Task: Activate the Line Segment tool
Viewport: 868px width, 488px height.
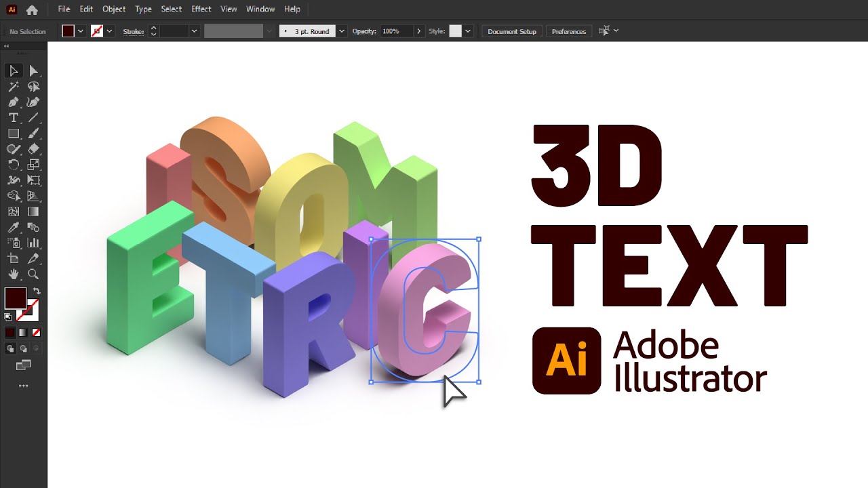Action: click(x=33, y=118)
